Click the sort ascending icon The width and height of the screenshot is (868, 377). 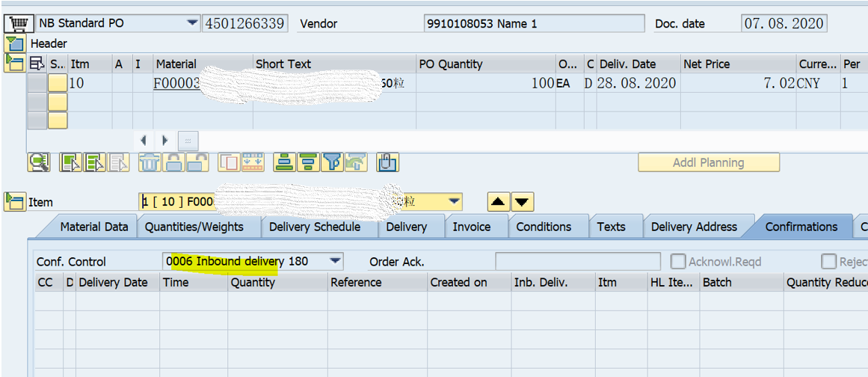click(286, 163)
